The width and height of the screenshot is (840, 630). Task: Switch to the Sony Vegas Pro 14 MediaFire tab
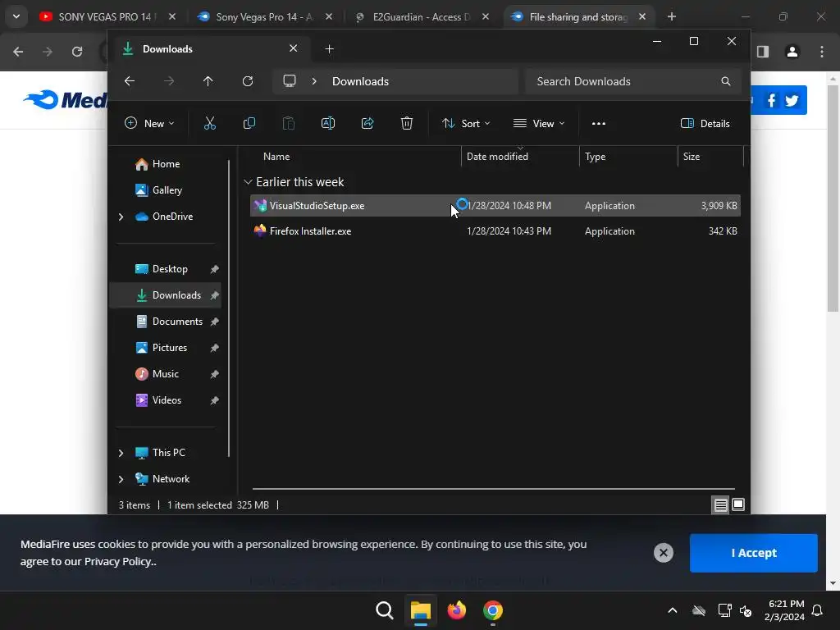coord(263,17)
